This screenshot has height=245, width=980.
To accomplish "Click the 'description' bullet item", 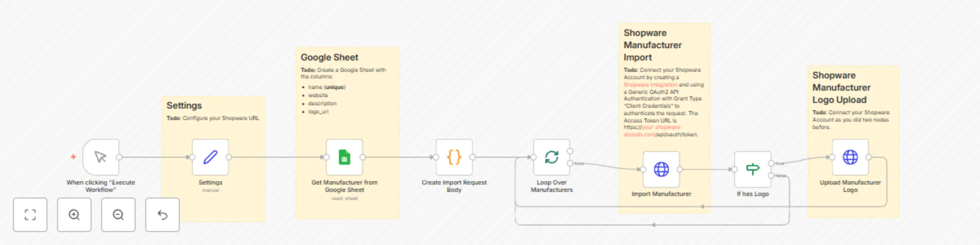I will pyautogui.click(x=322, y=103).
